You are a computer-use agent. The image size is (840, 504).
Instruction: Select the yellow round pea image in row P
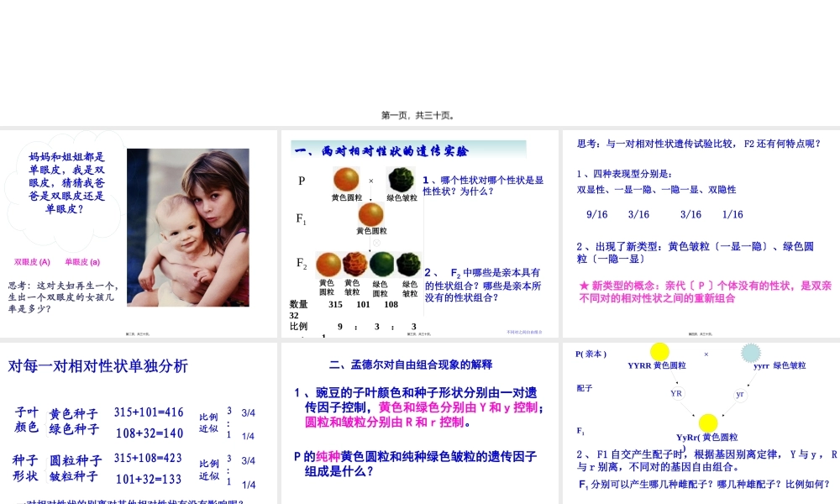tap(345, 180)
